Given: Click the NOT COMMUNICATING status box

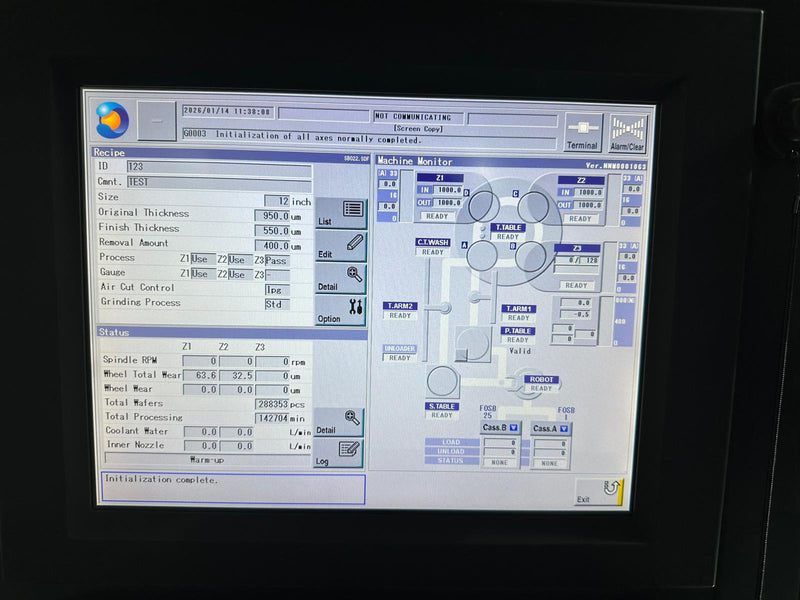Looking at the screenshot, I should click(418, 117).
